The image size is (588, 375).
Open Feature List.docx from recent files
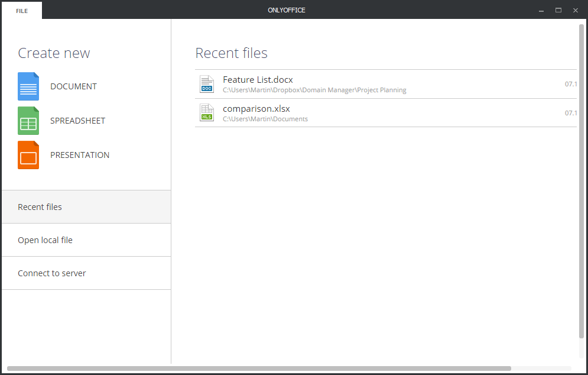click(385, 84)
